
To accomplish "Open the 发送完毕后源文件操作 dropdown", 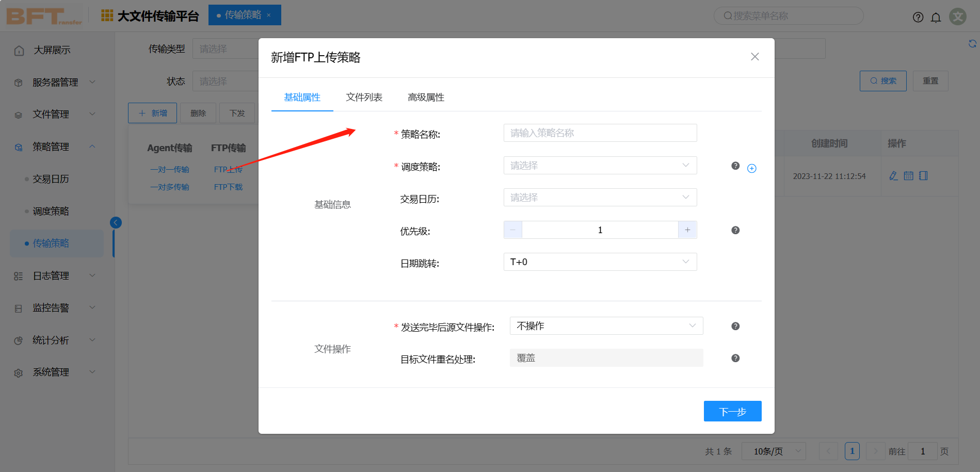I will click(606, 326).
